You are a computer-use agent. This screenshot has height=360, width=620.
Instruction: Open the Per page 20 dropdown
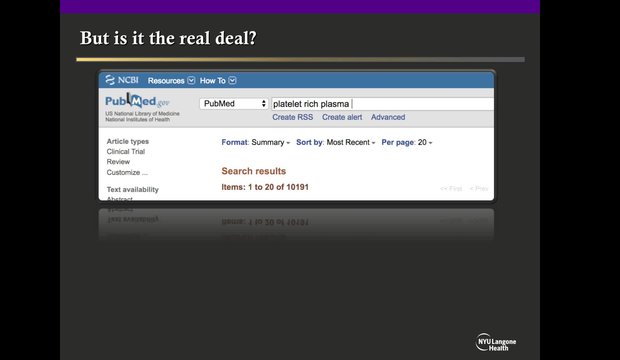coord(407,142)
